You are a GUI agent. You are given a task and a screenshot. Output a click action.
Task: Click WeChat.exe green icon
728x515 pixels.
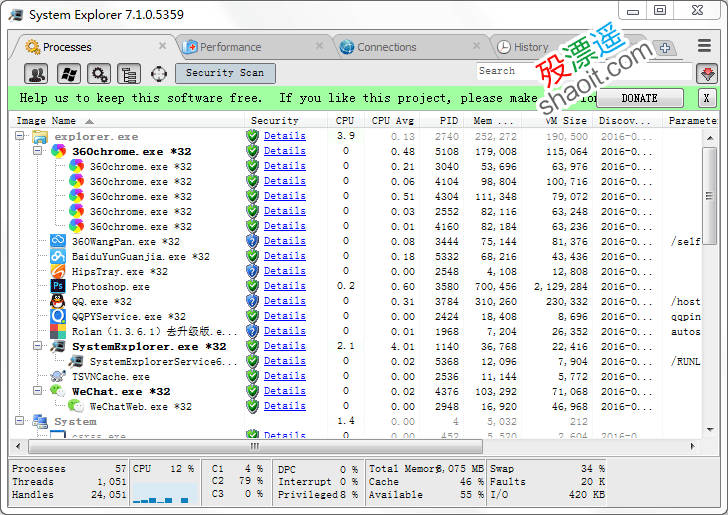tap(58, 391)
